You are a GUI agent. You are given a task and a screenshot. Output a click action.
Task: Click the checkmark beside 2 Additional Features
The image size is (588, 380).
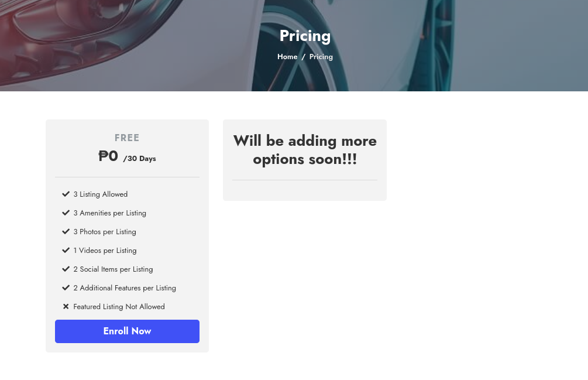click(66, 287)
